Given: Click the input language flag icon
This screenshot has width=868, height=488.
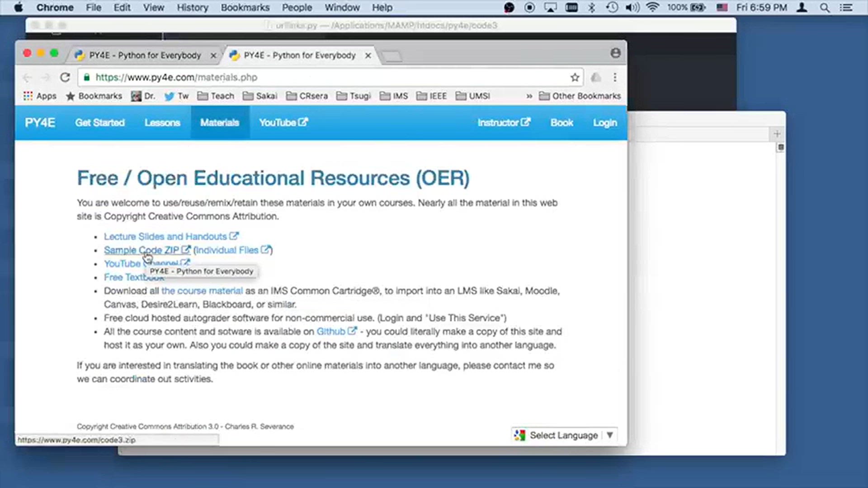Looking at the screenshot, I should (x=722, y=8).
